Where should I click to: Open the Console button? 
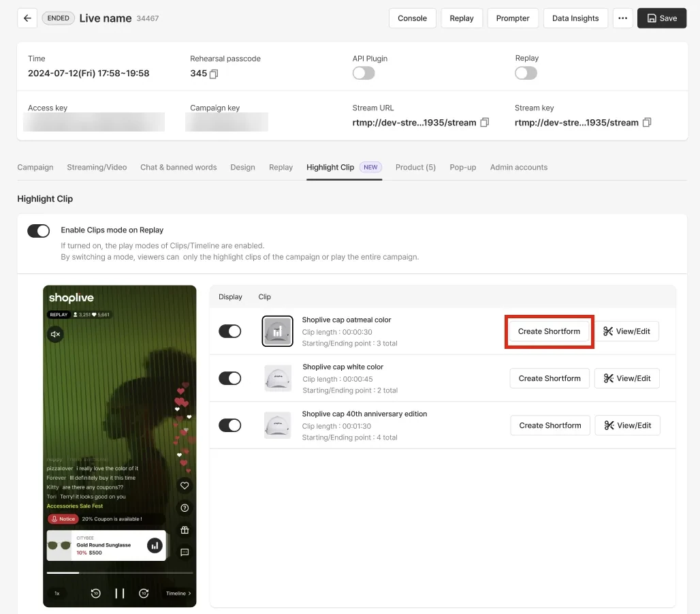click(413, 18)
